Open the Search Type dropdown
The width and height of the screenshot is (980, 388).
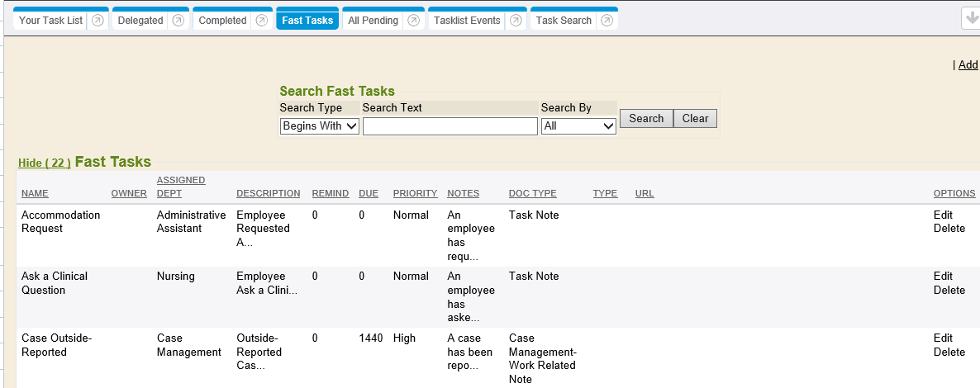[x=319, y=126]
